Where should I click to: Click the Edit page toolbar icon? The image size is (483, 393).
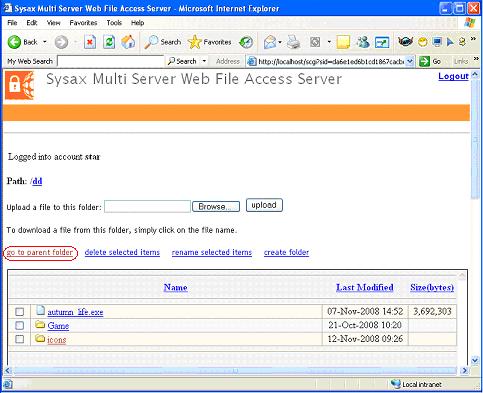tap(315, 42)
